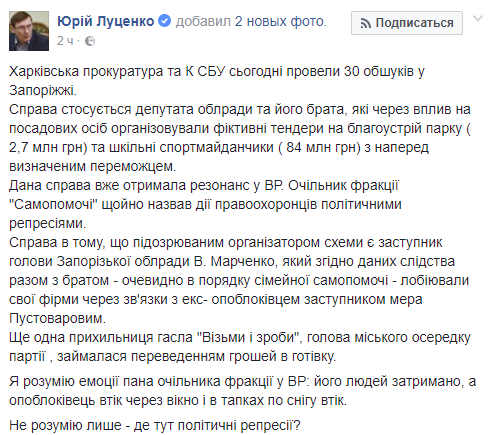
Task: Click the word 'Запоріжжі' in the post
Action: pyautogui.click(x=43, y=90)
